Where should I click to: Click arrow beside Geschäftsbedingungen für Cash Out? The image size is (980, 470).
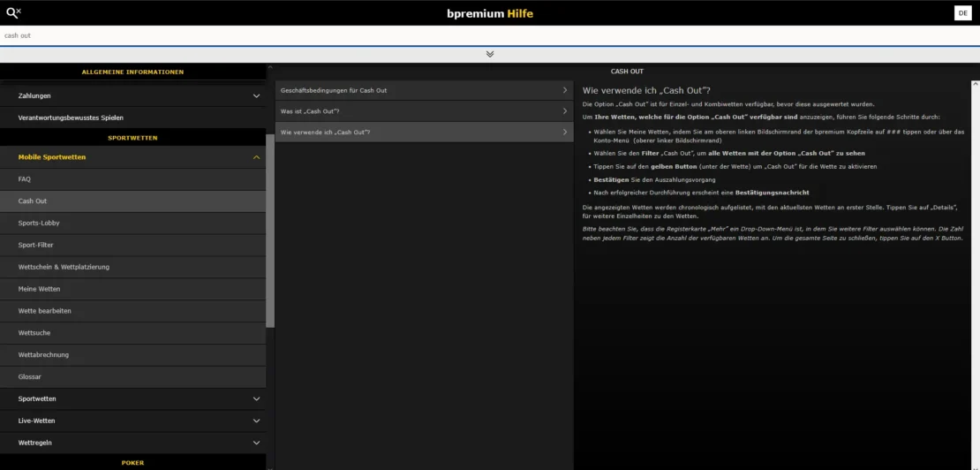click(x=565, y=90)
